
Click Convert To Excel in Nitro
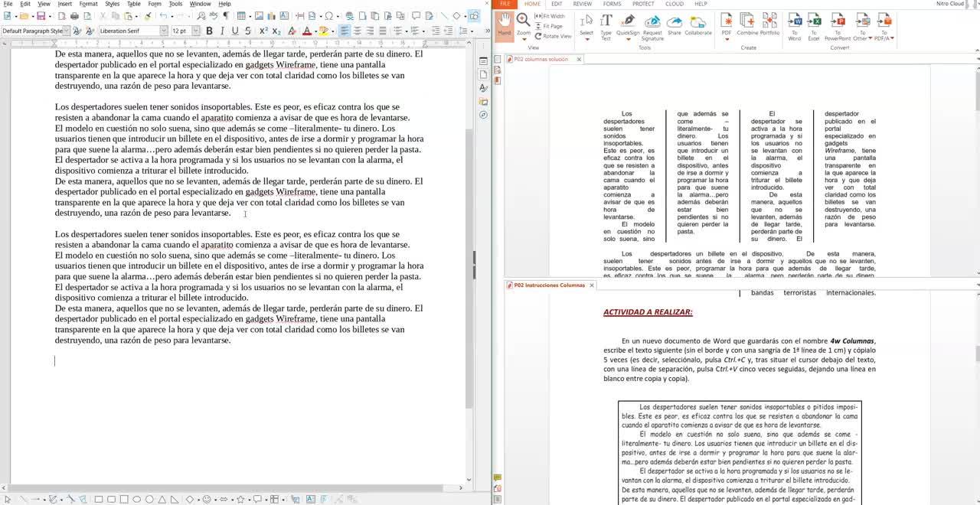[x=814, y=27]
